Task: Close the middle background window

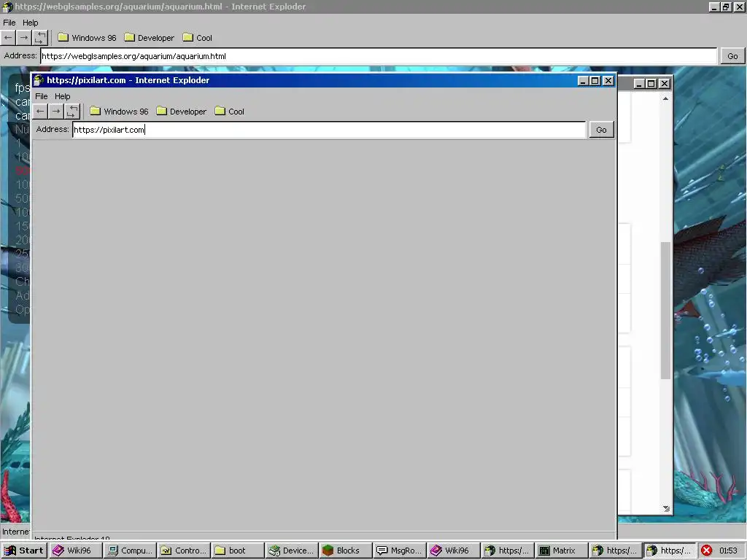Action: (664, 84)
